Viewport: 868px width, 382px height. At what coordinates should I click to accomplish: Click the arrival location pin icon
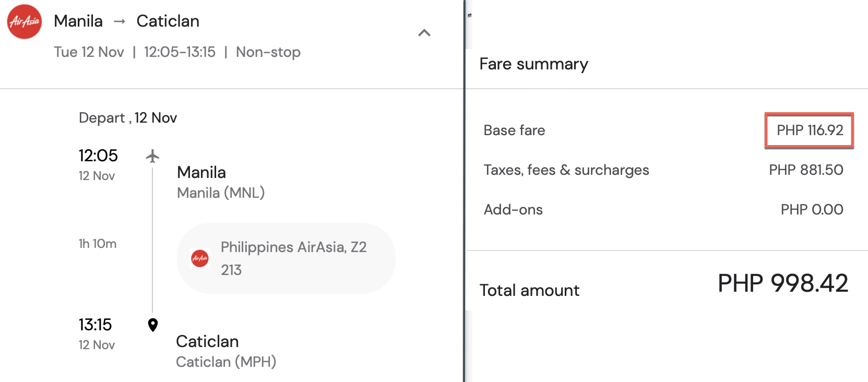tap(152, 325)
